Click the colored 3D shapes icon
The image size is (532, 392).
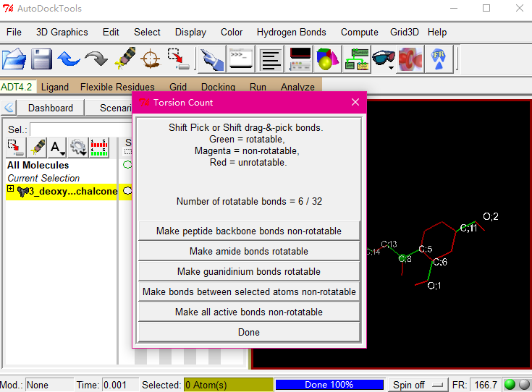[329, 59]
